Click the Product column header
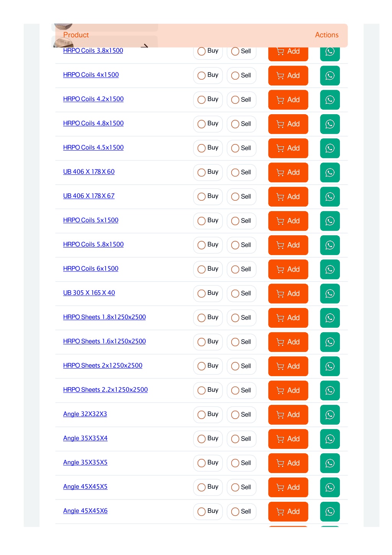The image size is (392, 555). click(x=76, y=35)
